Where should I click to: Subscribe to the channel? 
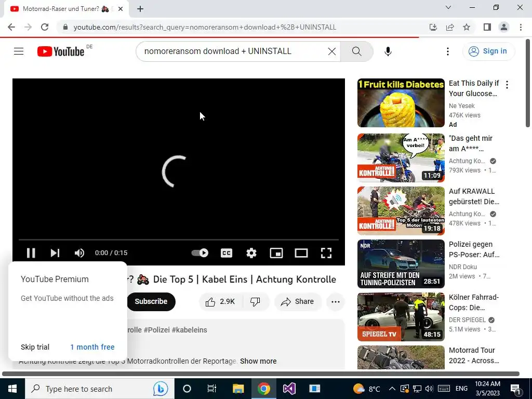[151, 301]
